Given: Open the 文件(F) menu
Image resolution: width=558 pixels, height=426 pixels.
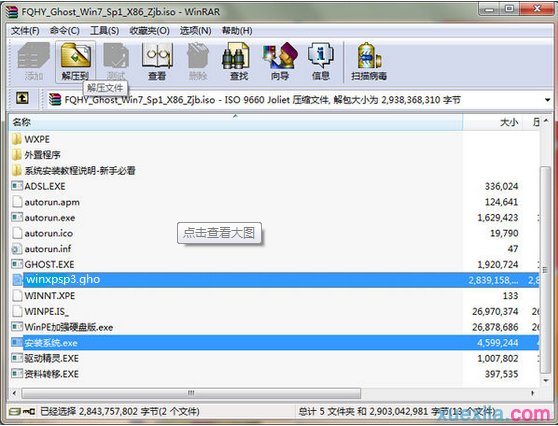Looking at the screenshot, I should 25,31.
